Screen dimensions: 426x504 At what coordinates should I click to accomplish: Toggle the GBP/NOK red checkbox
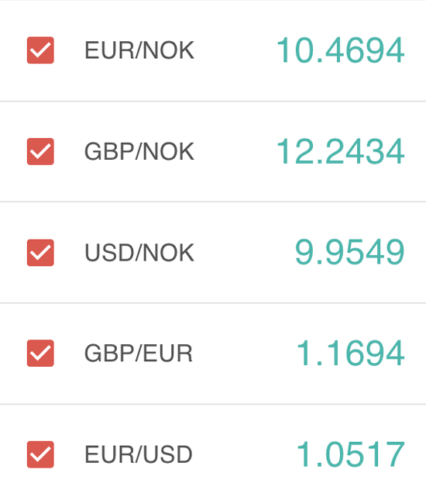(40, 151)
